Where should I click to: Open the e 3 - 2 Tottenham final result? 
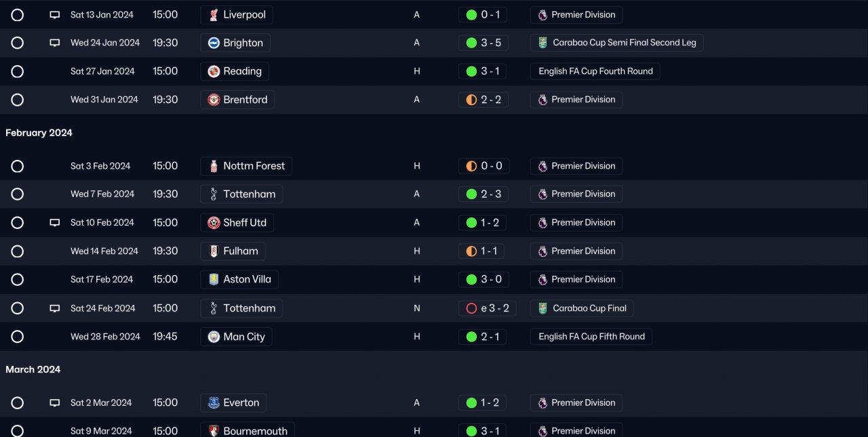(x=488, y=308)
